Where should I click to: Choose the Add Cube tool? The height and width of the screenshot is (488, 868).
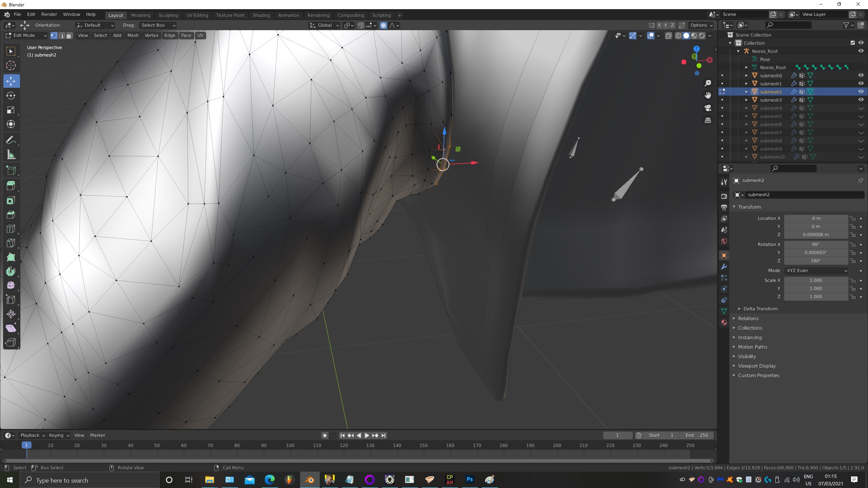[11, 170]
